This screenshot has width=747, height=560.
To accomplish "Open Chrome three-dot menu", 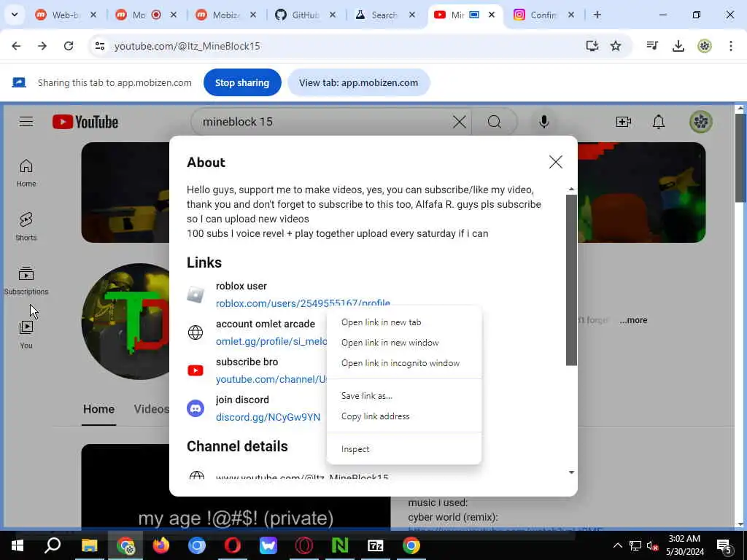I will (730, 46).
